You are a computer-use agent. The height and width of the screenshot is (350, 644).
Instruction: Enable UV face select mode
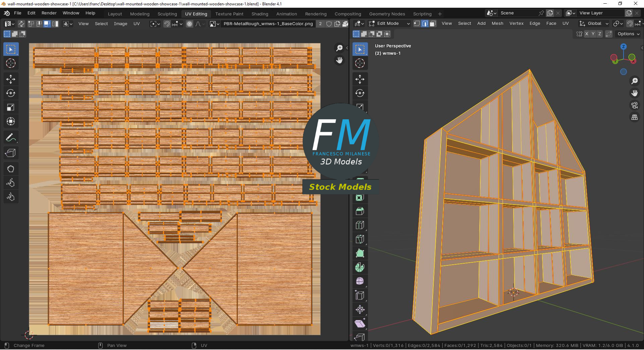click(47, 24)
